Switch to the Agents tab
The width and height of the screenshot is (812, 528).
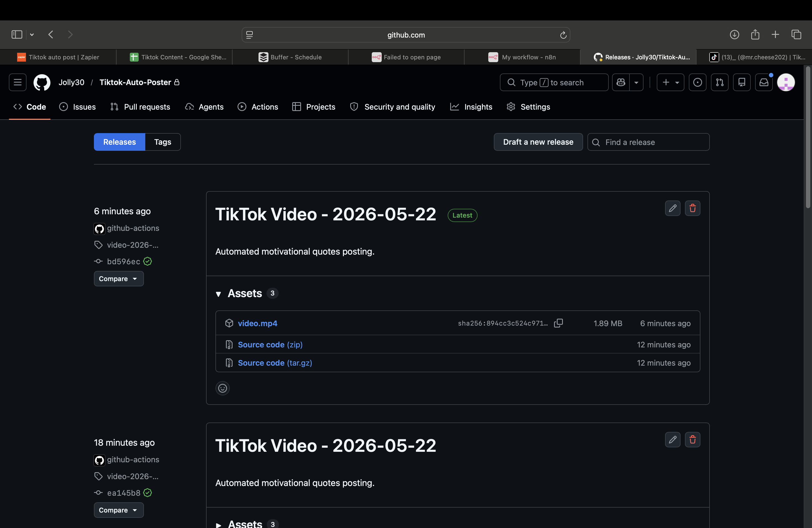(204, 107)
